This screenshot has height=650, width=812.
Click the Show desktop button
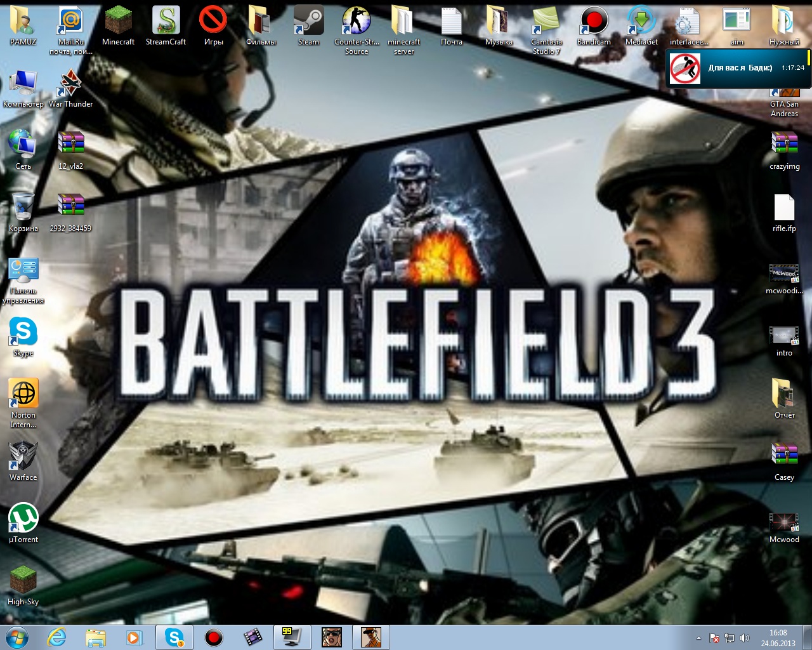click(807, 638)
